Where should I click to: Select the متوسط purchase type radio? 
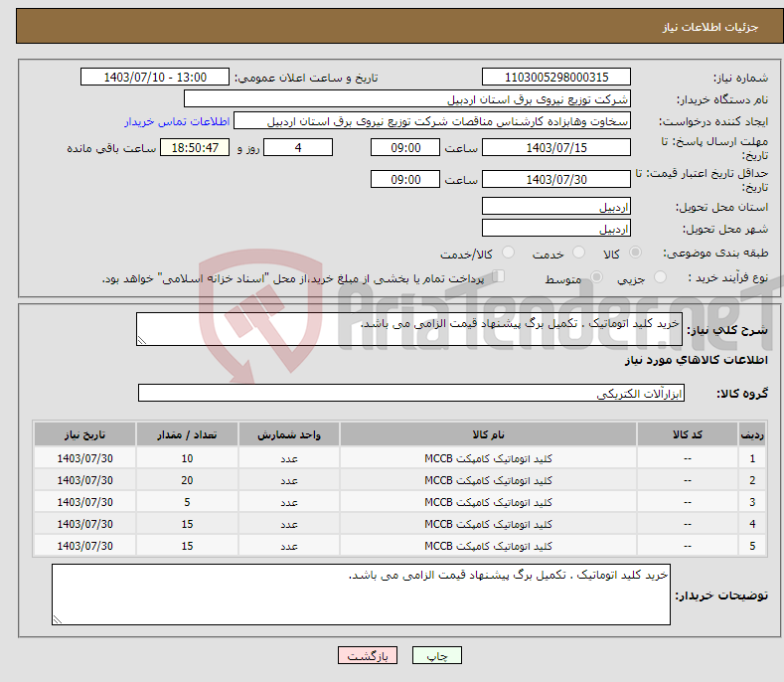pos(596,277)
